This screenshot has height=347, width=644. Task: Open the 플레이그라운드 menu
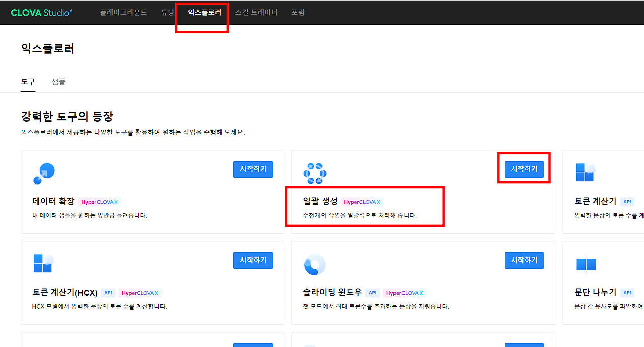point(123,12)
